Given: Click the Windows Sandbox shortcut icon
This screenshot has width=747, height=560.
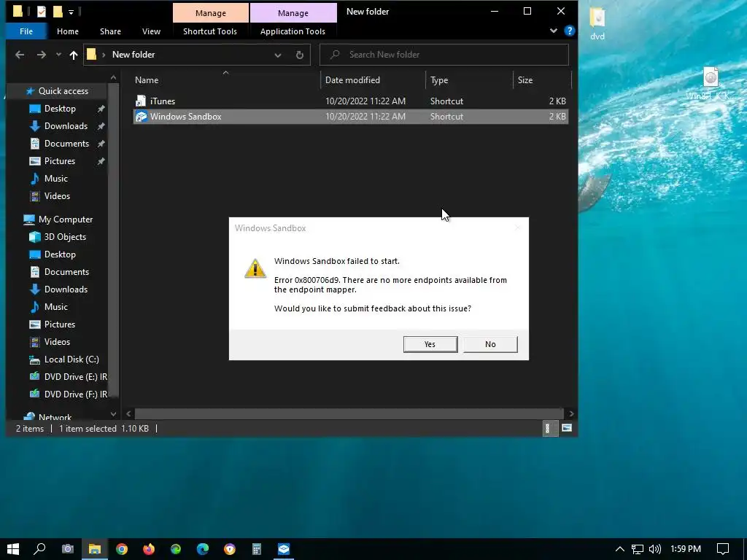Looking at the screenshot, I should [x=141, y=116].
